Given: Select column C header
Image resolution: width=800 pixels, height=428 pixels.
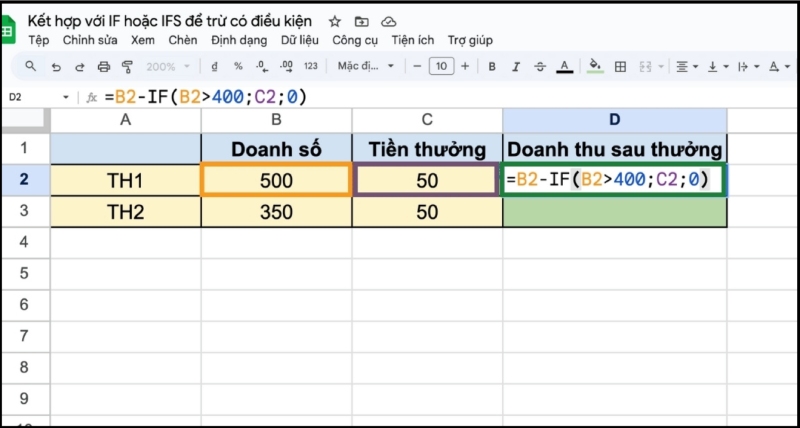Looking at the screenshot, I should (x=427, y=120).
